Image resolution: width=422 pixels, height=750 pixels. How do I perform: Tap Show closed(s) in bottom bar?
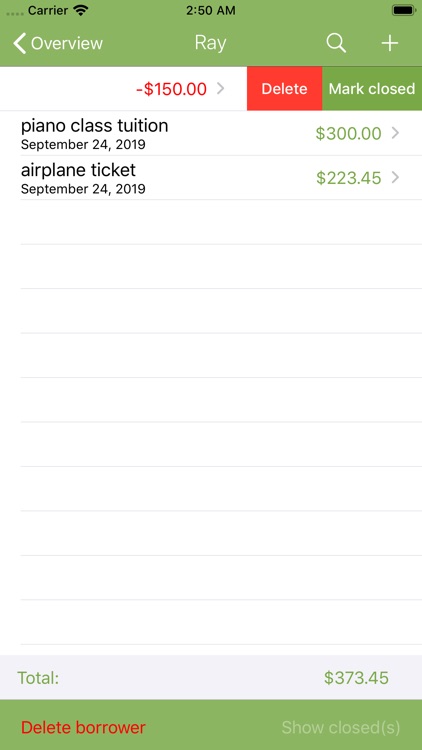pos(341,728)
